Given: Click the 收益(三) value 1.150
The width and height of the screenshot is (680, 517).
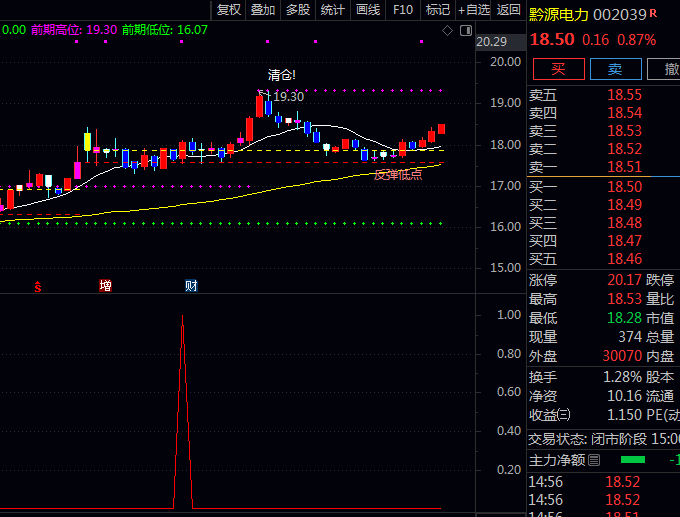Looking at the screenshot, I should point(624,415).
